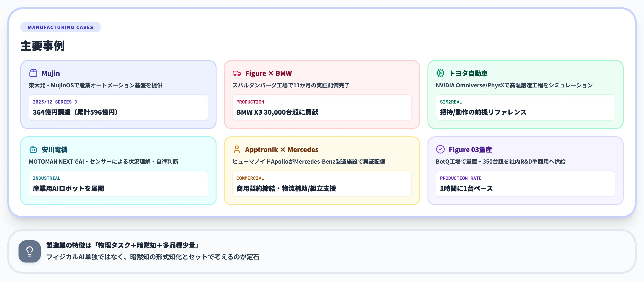Click the gear icon beside トヨタ自動車

[440, 73]
